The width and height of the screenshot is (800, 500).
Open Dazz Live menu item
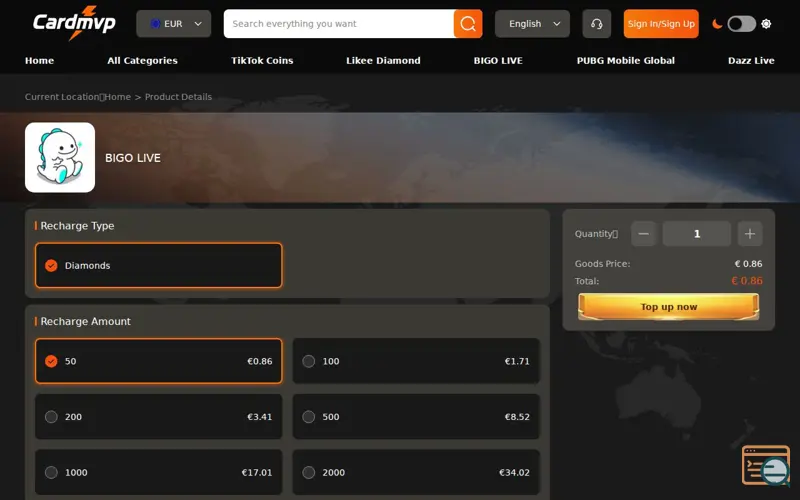pyautogui.click(x=751, y=60)
